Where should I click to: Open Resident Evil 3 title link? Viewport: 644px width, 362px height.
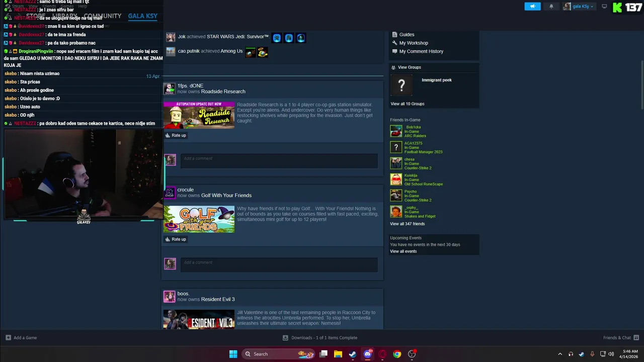[217, 300]
